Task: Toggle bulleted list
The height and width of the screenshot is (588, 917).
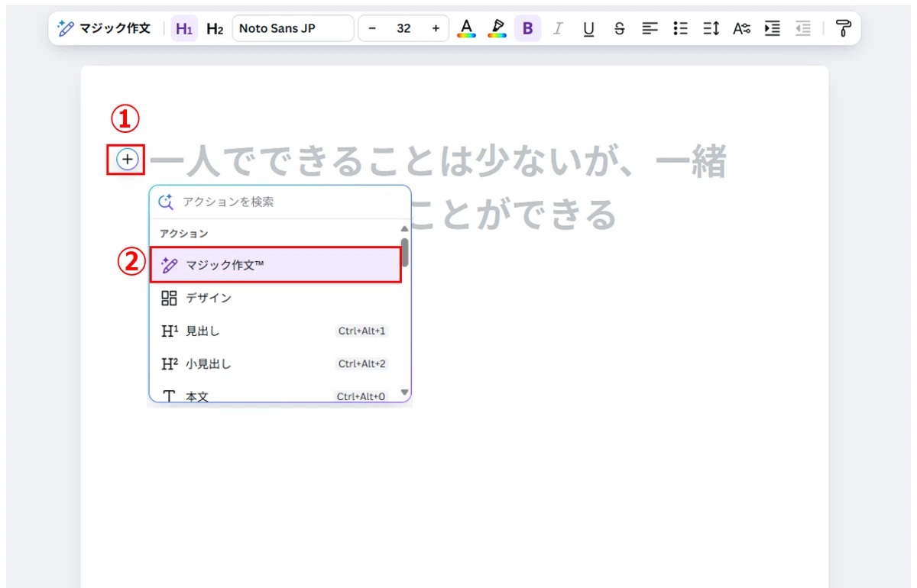Action: (x=680, y=28)
